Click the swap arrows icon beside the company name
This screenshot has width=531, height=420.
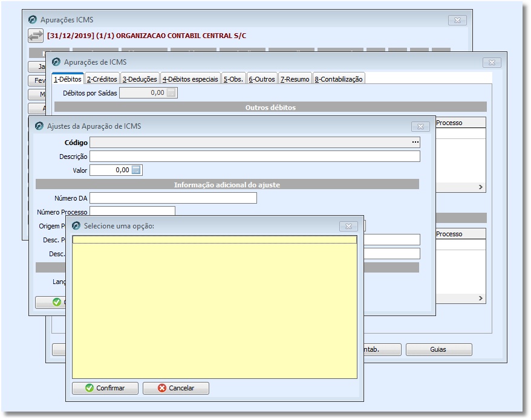(36, 36)
